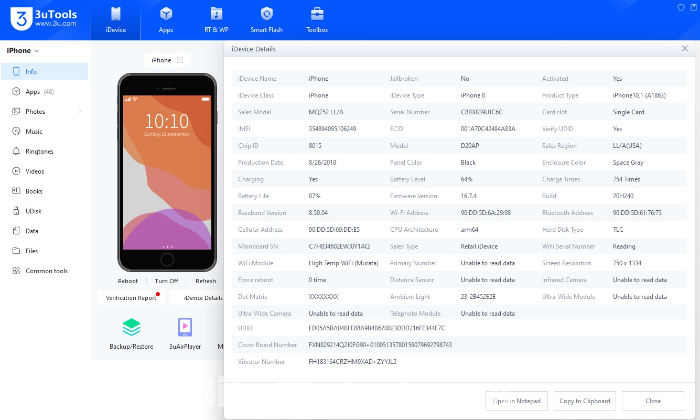Open the Toolbox briefcase icon
The image size is (700, 420).
point(317,14)
